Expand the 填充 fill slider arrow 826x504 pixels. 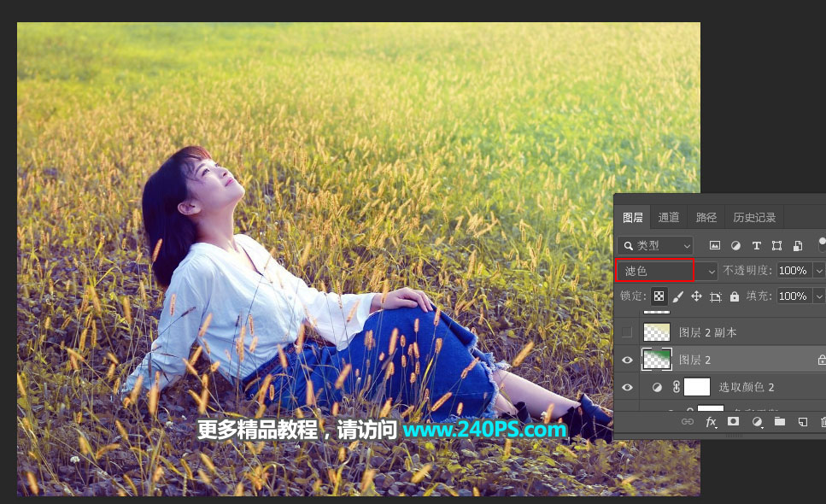(818, 296)
